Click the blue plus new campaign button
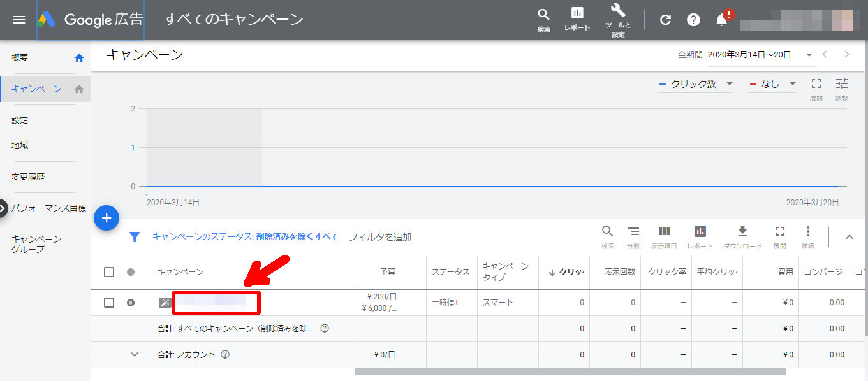 tap(107, 218)
